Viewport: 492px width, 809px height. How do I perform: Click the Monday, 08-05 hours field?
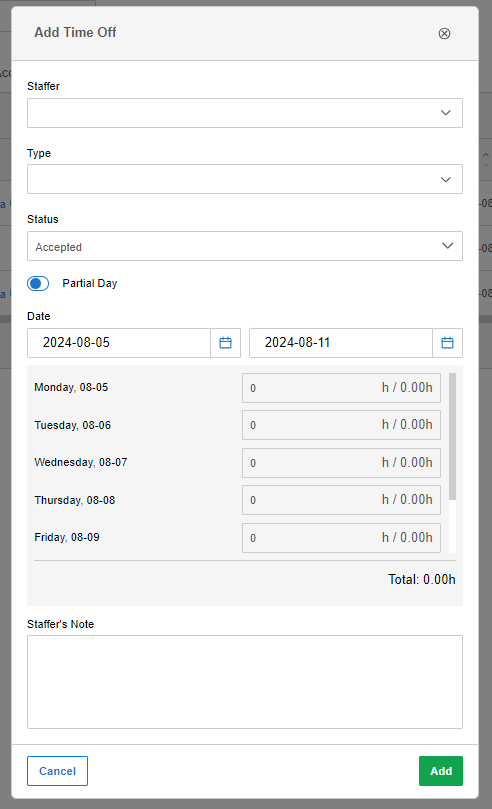coord(341,388)
